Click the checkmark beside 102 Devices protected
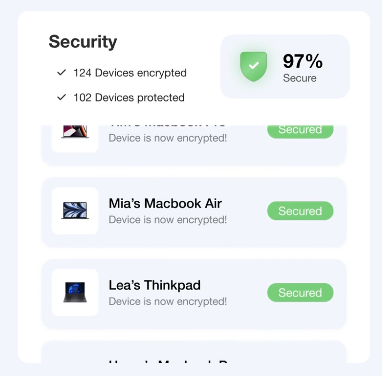Image resolution: width=382 pixels, height=376 pixels. (x=62, y=97)
